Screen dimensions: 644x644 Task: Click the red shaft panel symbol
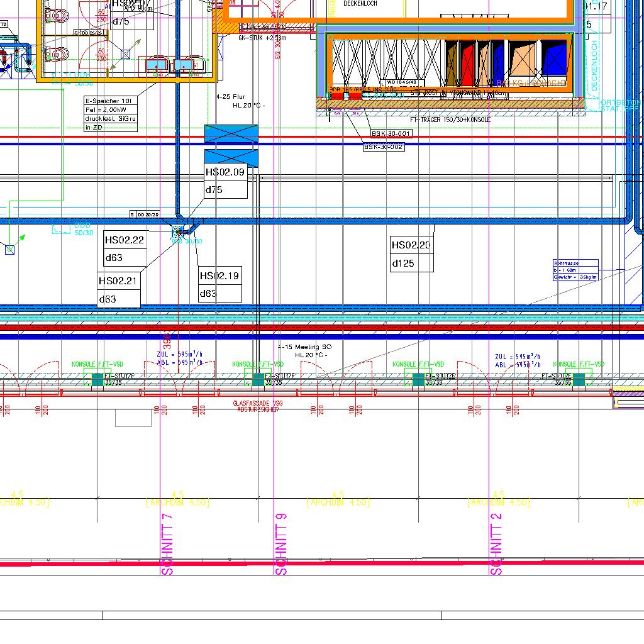[x=469, y=64]
